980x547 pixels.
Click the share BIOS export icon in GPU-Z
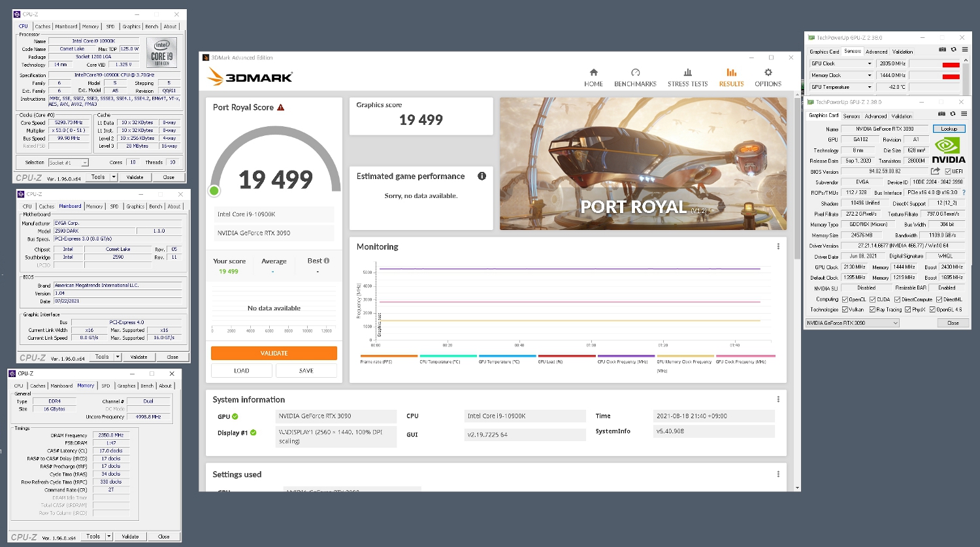936,171
